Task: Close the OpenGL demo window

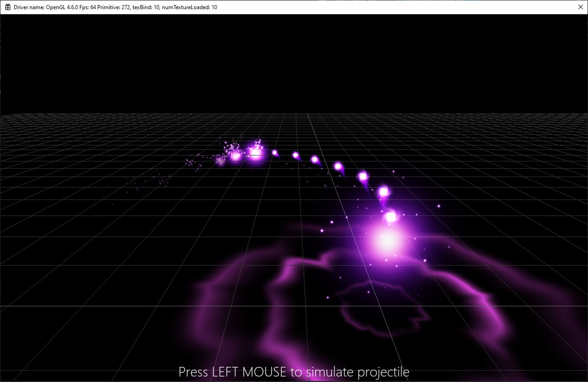Action: [580, 7]
